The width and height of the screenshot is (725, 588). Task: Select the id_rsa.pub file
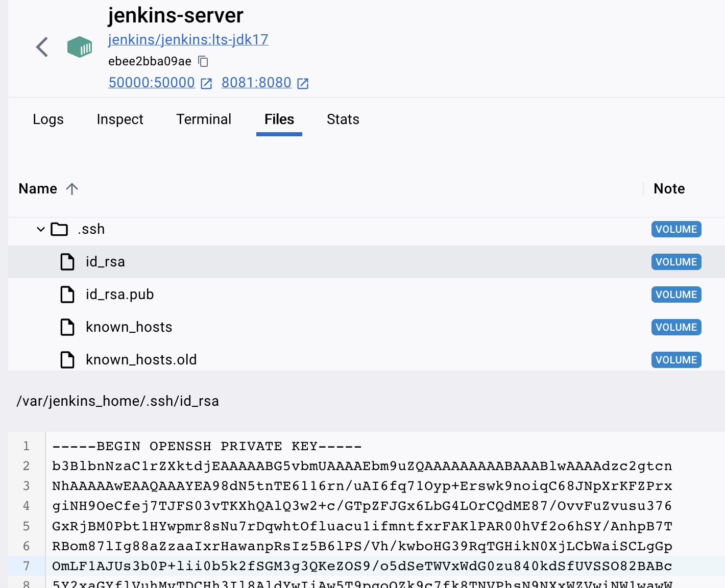[x=119, y=295]
